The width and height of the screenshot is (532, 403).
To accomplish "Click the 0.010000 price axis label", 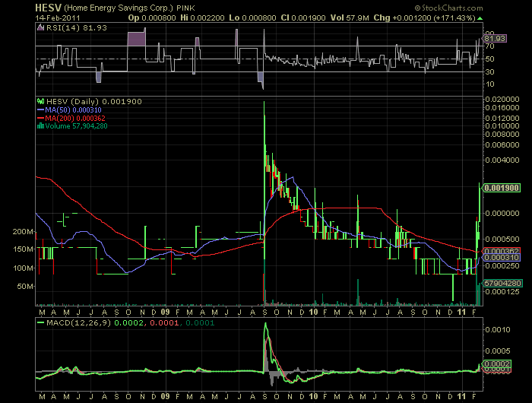I will (502, 125).
